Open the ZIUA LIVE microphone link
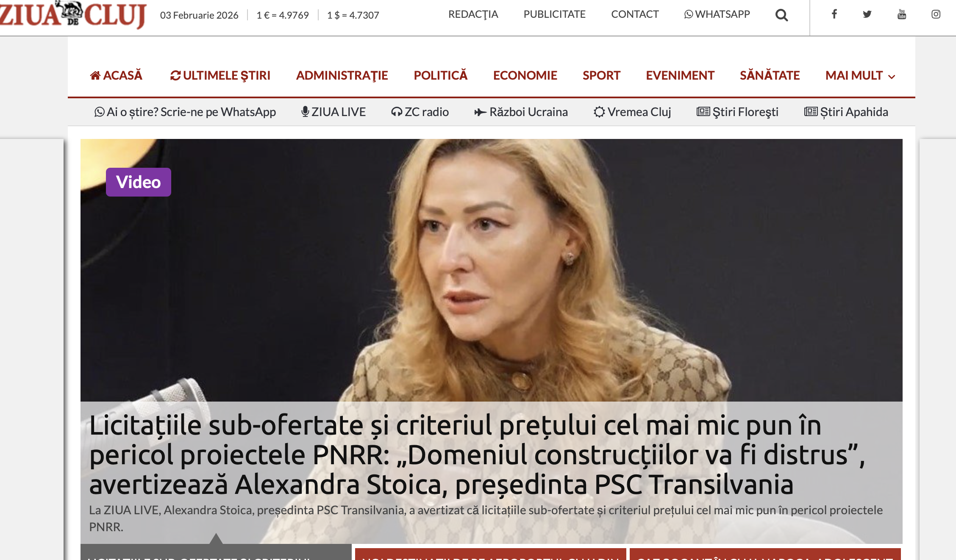This screenshot has width=956, height=560. click(x=333, y=112)
